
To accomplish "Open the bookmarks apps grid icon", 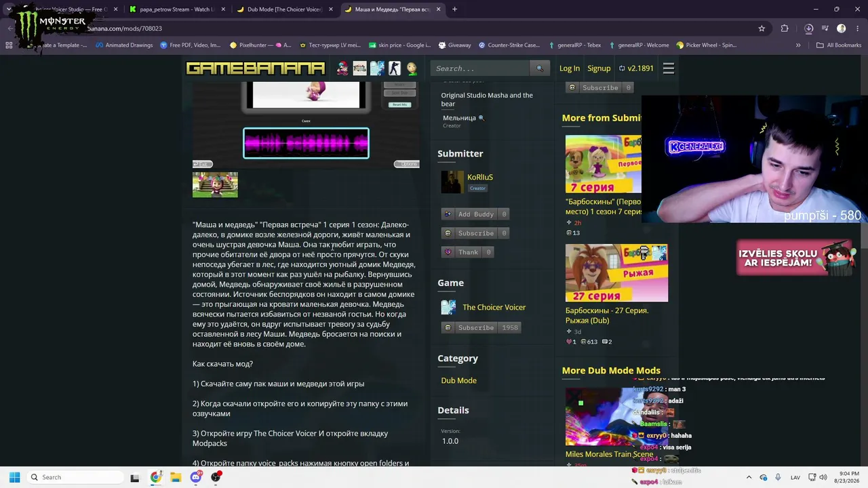I will (x=9, y=45).
